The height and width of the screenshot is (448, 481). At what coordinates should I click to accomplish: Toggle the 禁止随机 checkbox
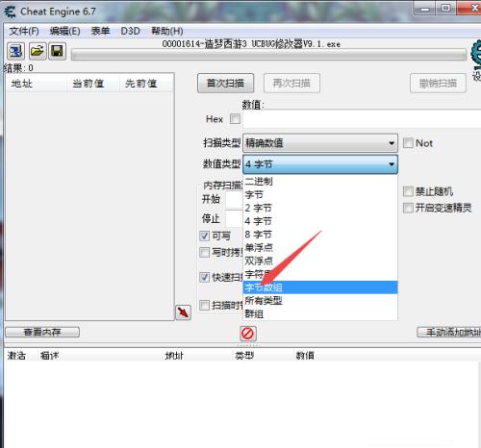click(408, 191)
